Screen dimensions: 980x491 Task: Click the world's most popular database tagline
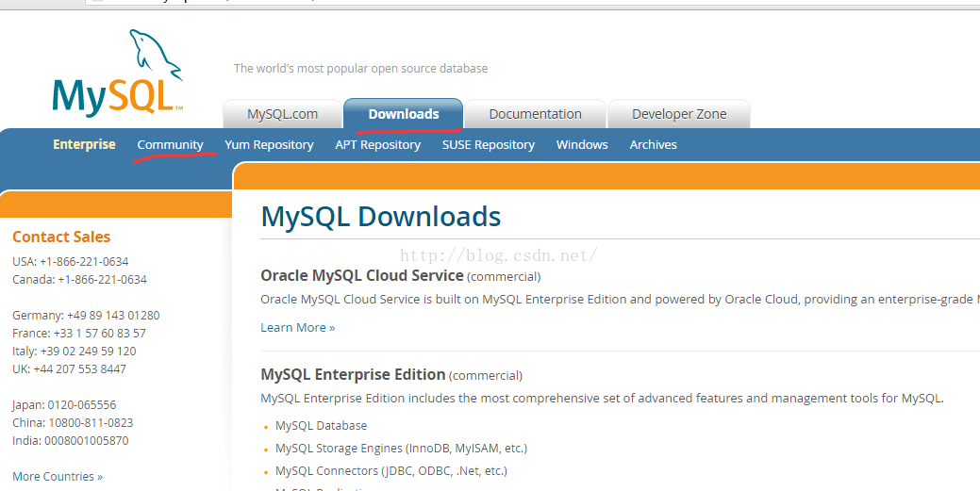[360, 68]
